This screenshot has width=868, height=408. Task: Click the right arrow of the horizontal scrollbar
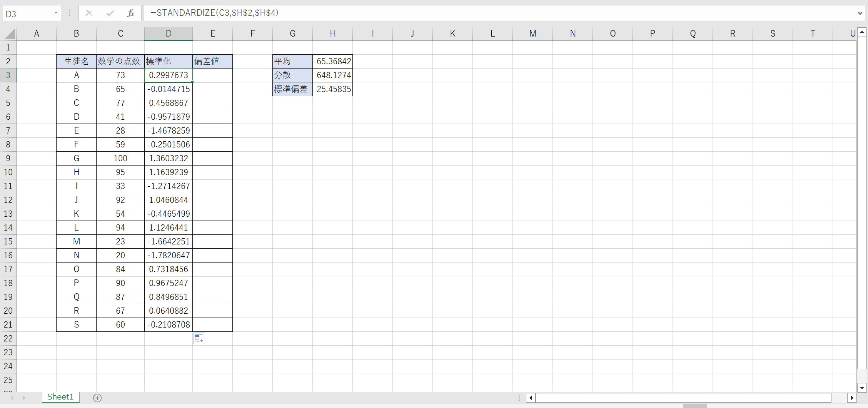tap(853, 398)
